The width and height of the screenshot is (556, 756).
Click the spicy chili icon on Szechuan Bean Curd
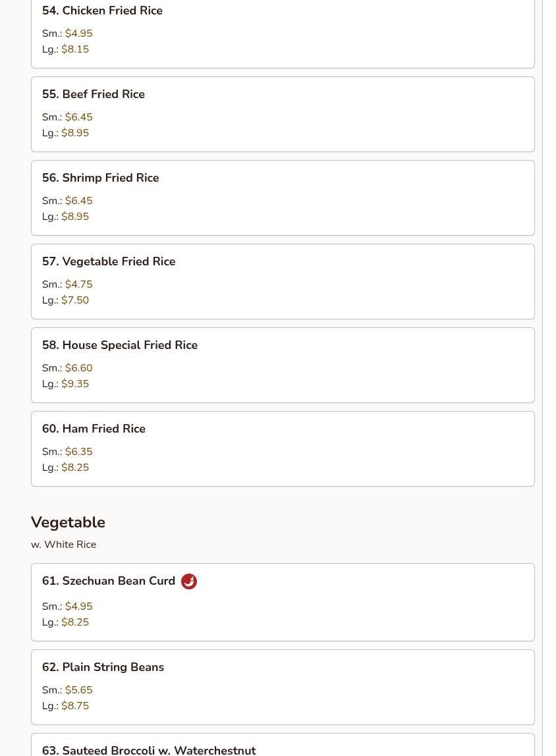(188, 581)
